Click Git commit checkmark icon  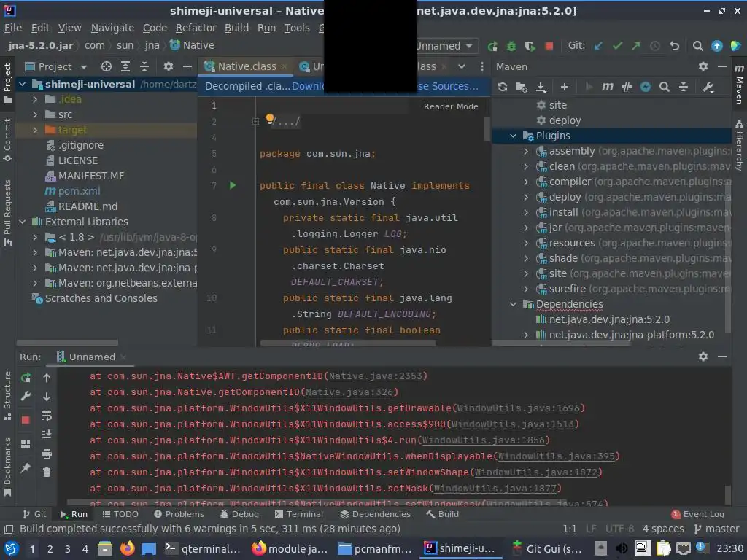pyautogui.click(x=617, y=46)
